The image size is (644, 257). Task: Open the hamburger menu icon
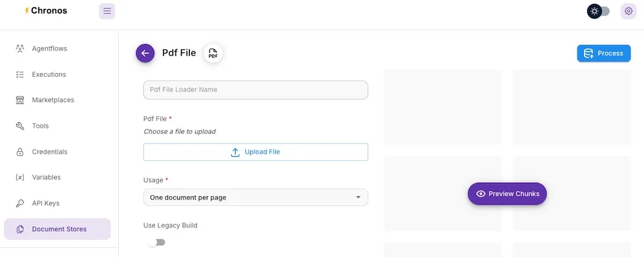pyautogui.click(x=107, y=11)
